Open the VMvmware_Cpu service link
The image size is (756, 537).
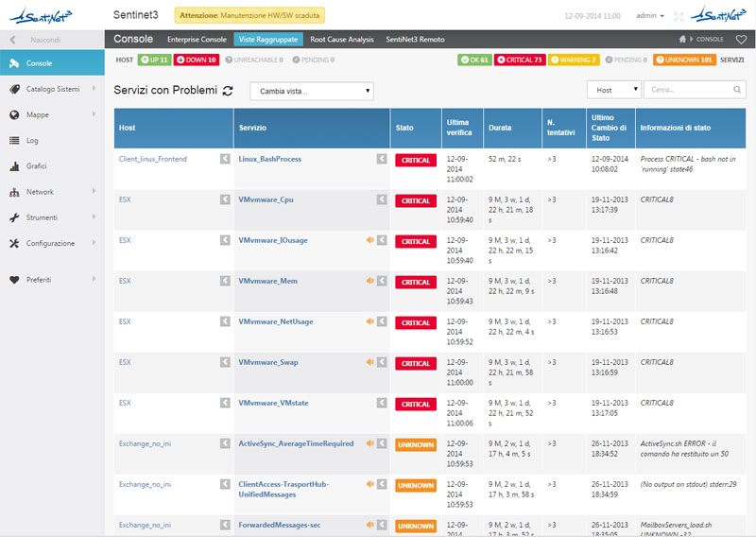click(x=266, y=199)
